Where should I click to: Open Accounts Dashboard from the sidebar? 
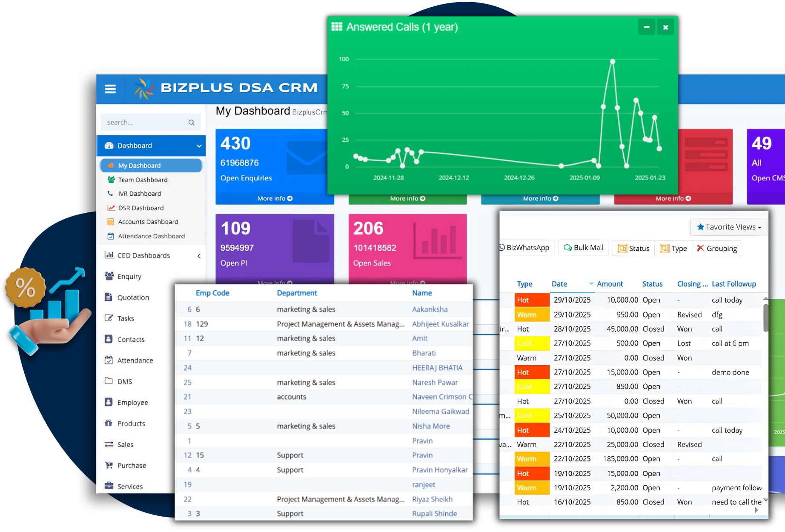point(148,222)
